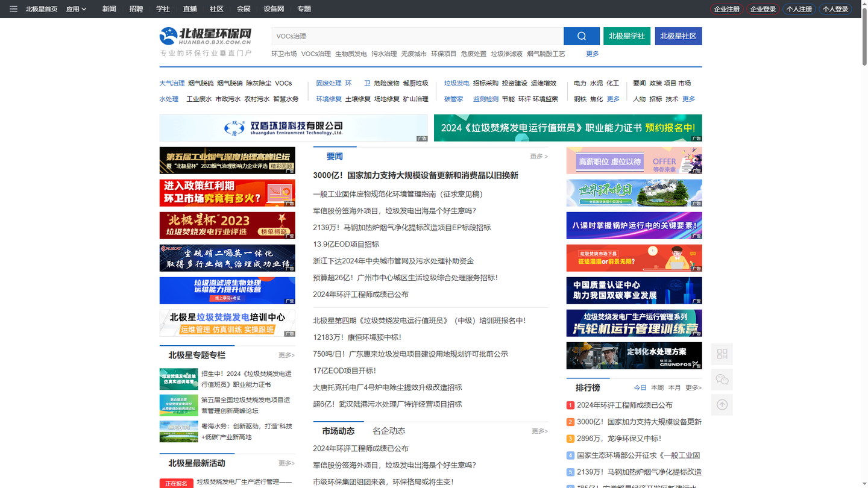Click the 碳管家 link
This screenshot has height=488, width=868.
454,99
